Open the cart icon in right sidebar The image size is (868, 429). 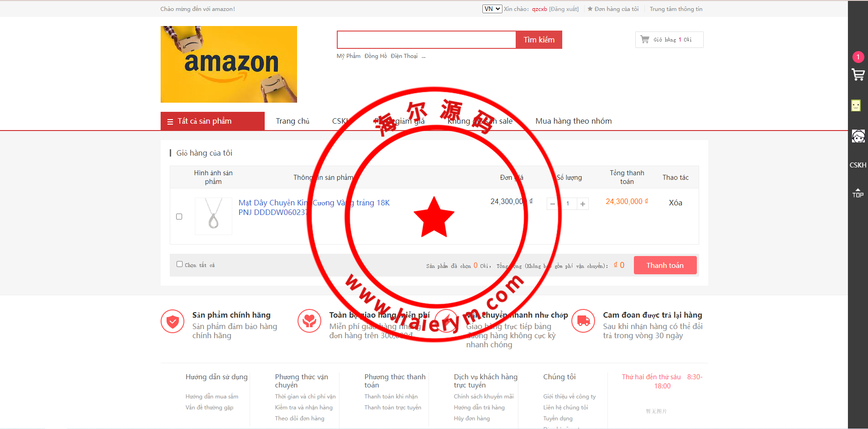858,74
